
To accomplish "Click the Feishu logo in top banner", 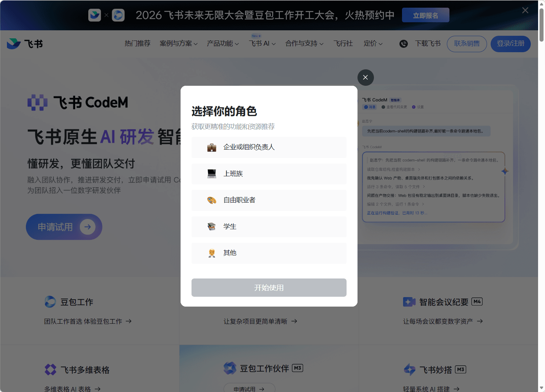I will pyautogui.click(x=94, y=15).
